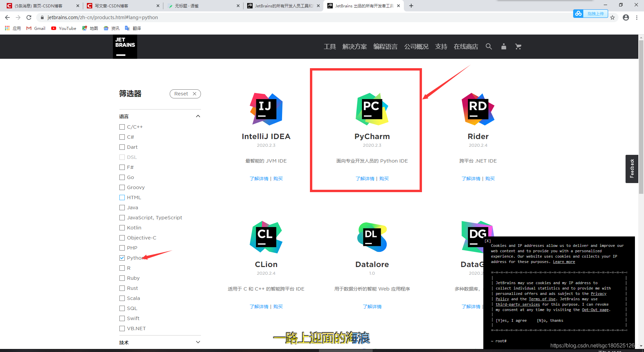Image resolution: width=644 pixels, height=352 pixels.
Task: Click the 拖拽上传 cloud upload extension button
Action: pos(590,13)
